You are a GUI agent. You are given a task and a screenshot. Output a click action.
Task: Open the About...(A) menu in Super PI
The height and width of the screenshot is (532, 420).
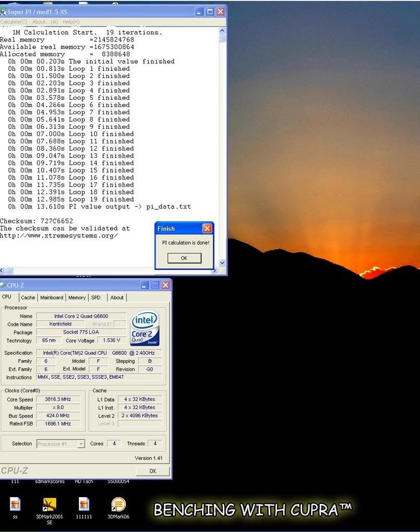tap(45, 22)
